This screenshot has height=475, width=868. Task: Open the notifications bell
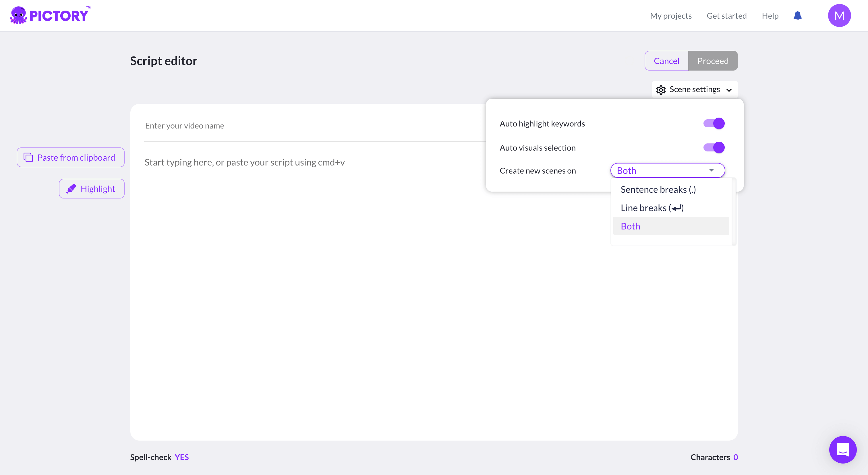797,15
